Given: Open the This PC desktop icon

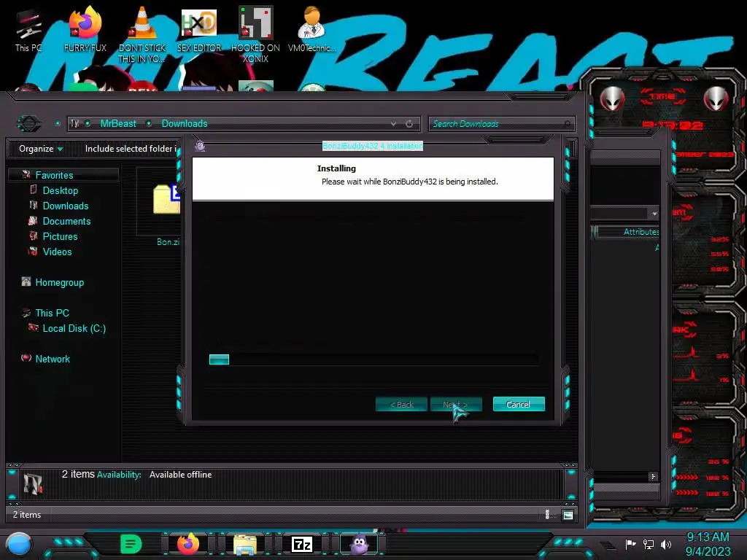Looking at the screenshot, I should click(x=28, y=31).
